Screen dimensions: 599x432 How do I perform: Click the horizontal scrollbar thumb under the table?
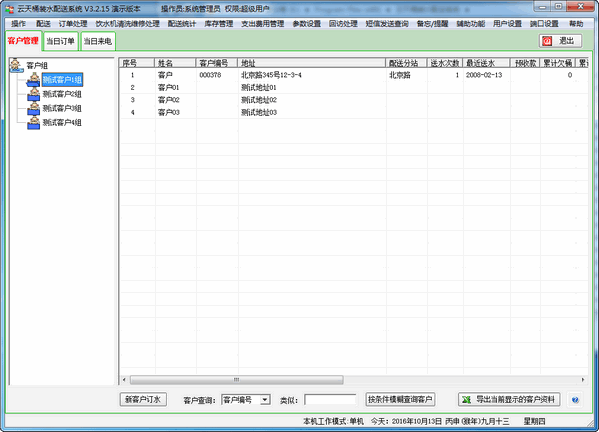coord(236,380)
